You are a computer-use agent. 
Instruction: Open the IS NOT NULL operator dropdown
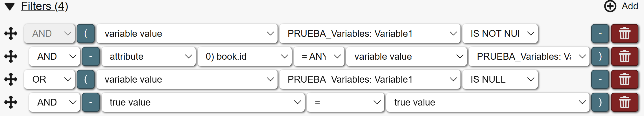500,34
